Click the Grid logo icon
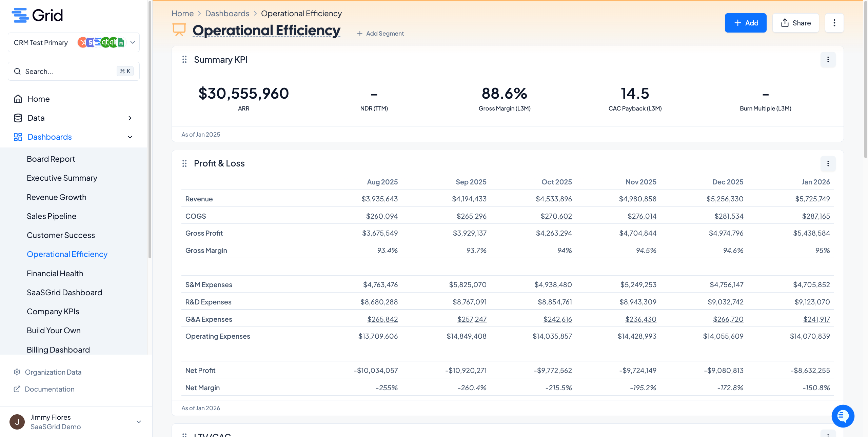The height and width of the screenshot is (437, 868). (x=20, y=15)
